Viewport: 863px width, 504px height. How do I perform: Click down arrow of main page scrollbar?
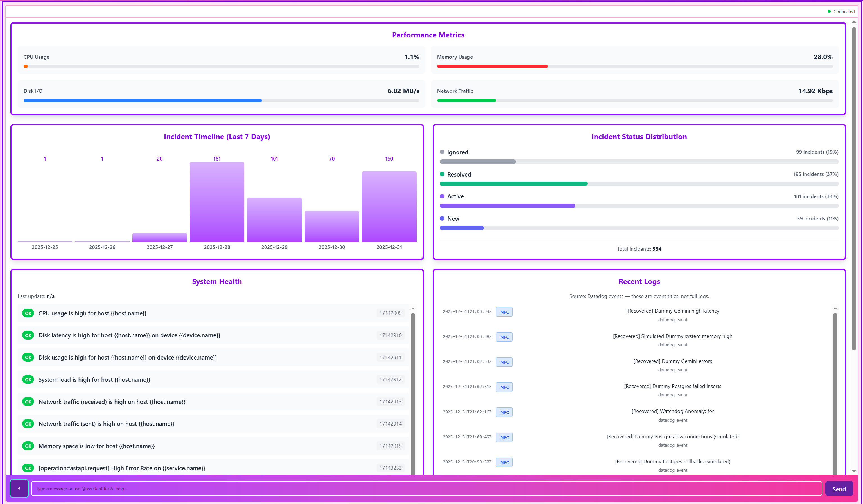coord(854,471)
